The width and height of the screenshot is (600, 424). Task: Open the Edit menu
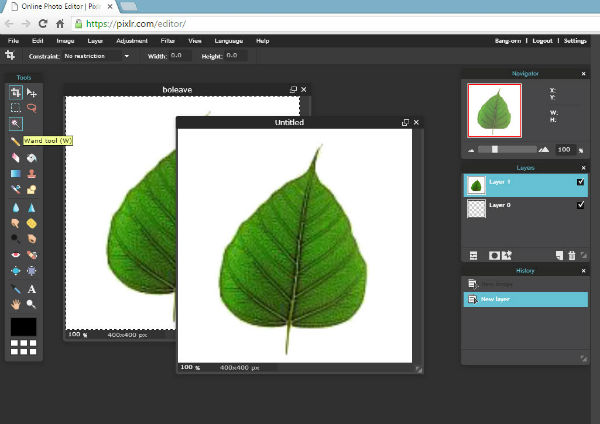coord(38,41)
